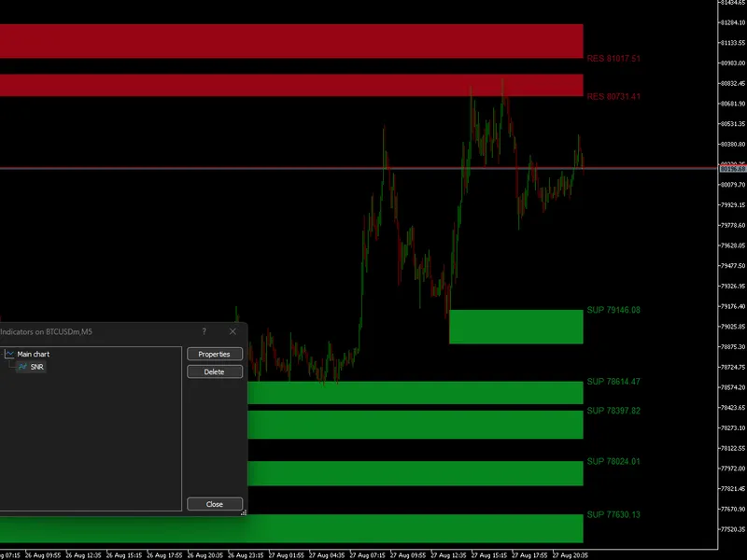This screenshot has width=747, height=560.
Task: Click the 77520.35 price axis label
Action: click(733, 529)
